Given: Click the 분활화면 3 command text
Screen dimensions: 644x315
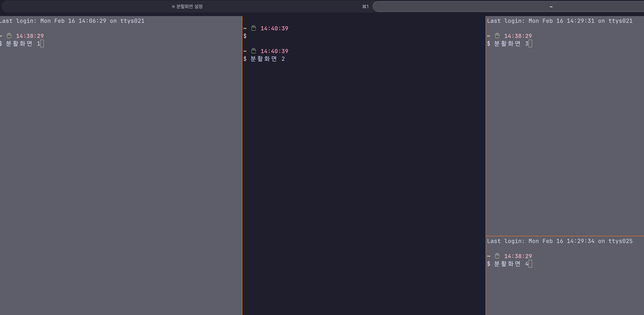Looking at the screenshot, I should pos(511,44).
